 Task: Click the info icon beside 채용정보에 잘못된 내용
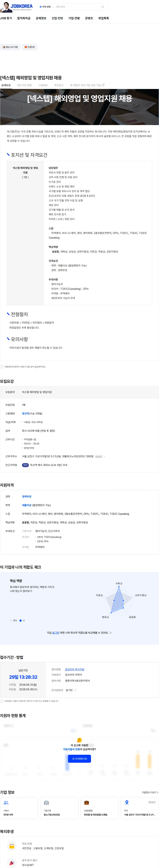click(2, 367)
